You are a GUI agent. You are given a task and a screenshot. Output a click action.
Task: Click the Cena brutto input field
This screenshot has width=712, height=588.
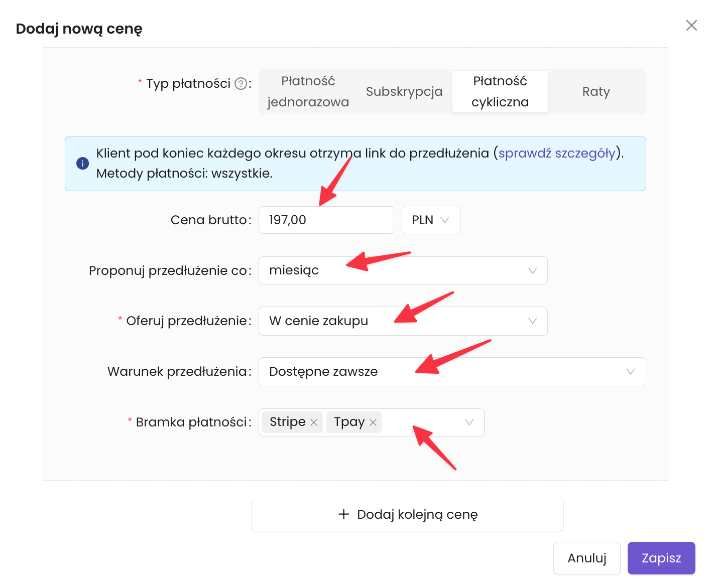[x=326, y=220]
